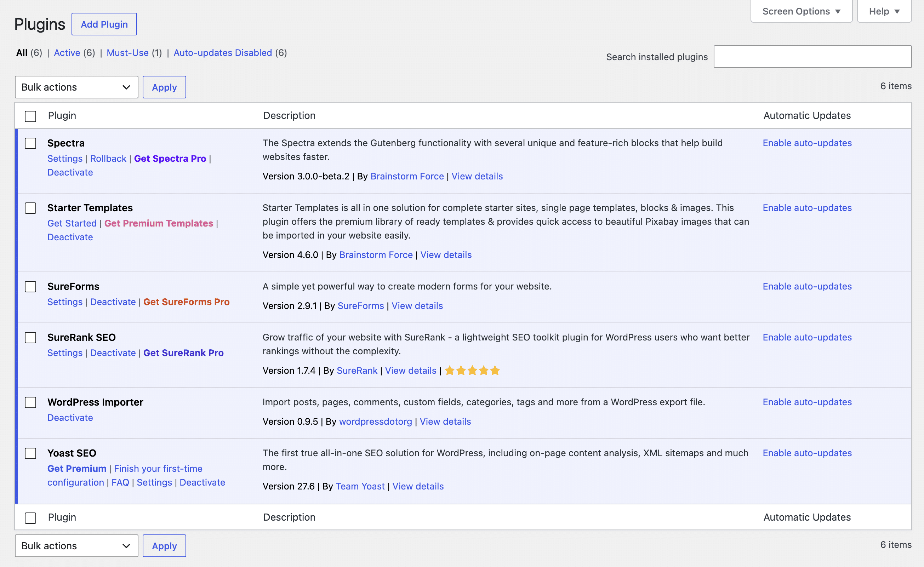Click the bottom Apply button

pyautogui.click(x=164, y=546)
